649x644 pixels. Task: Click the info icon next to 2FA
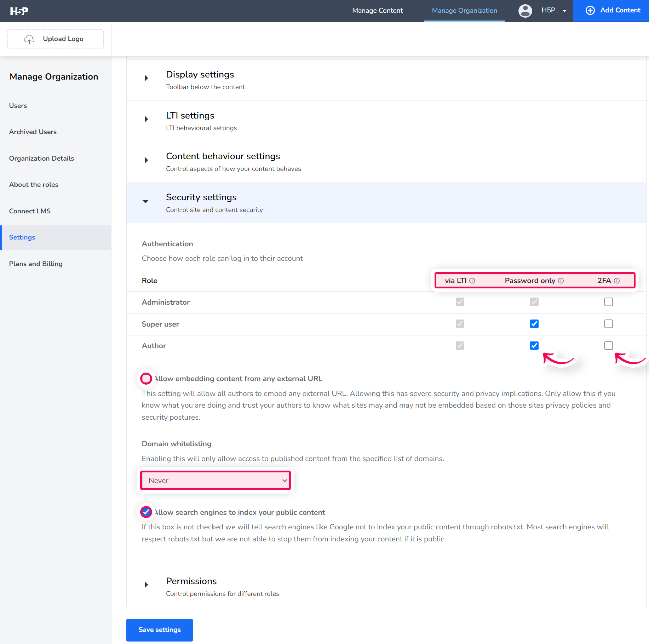point(617,281)
